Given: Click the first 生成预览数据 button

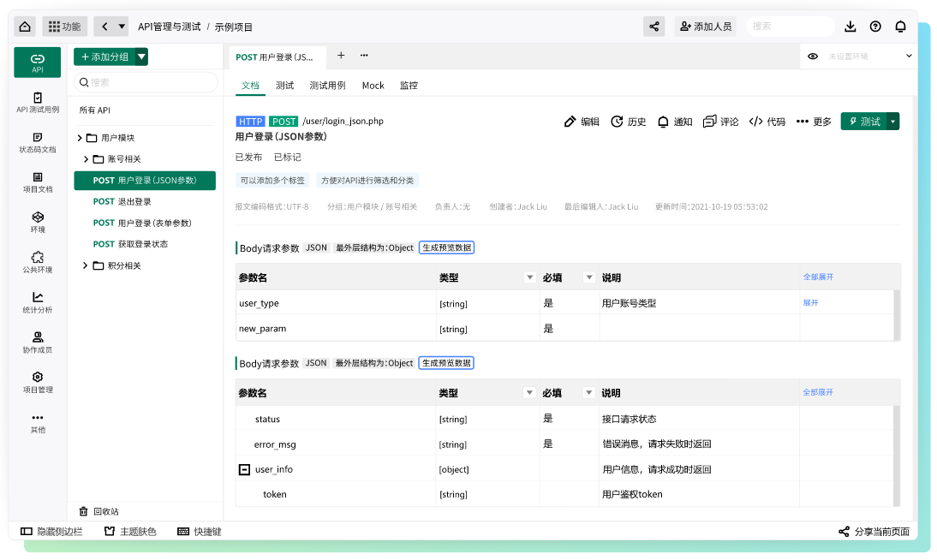Looking at the screenshot, I should tap(446, 247).
